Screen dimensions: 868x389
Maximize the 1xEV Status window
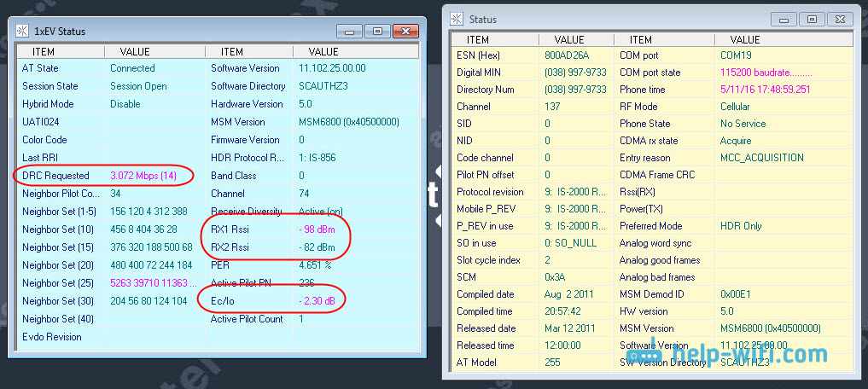tap(376, 32)
